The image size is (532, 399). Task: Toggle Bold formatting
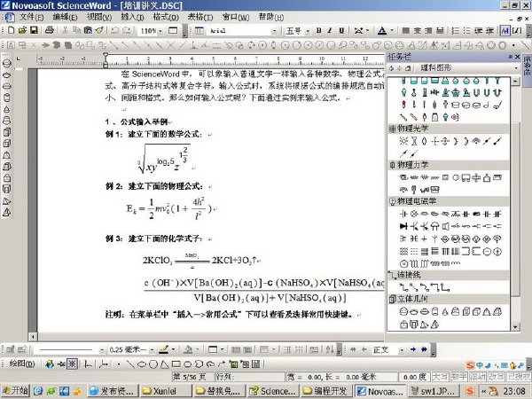coord(318,30)
